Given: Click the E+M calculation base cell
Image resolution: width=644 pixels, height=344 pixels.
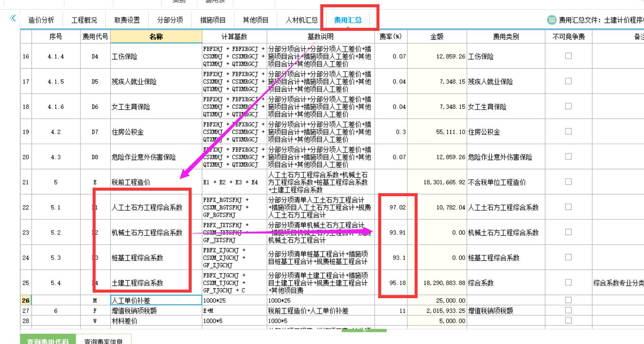Looking at the screenshot, I should (x=235, y=311).
